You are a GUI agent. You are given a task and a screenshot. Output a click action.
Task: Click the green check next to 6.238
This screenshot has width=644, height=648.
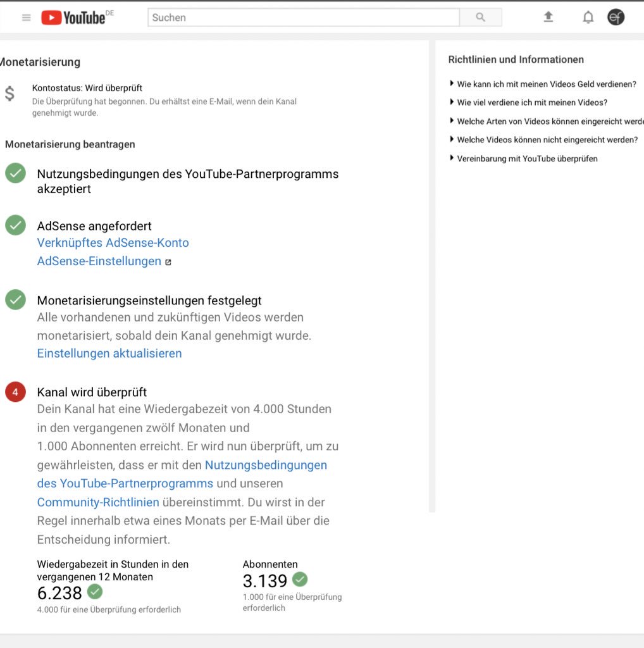point(95,592)
